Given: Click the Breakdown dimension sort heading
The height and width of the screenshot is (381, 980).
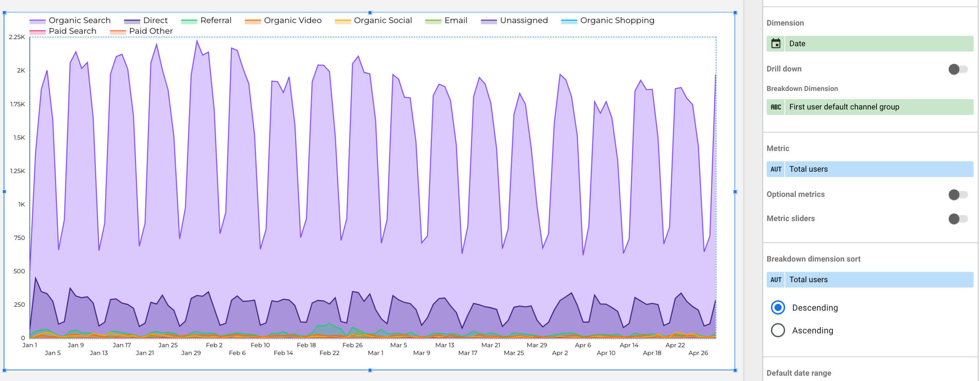Looking at the screenshot, I should pyautogui.click(x=813, y=259).
